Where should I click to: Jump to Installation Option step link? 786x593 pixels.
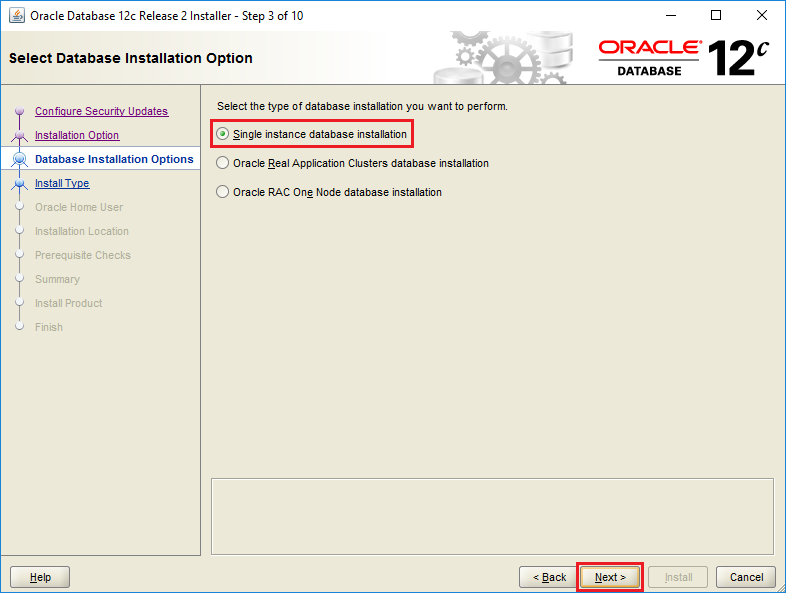(77, 135)
